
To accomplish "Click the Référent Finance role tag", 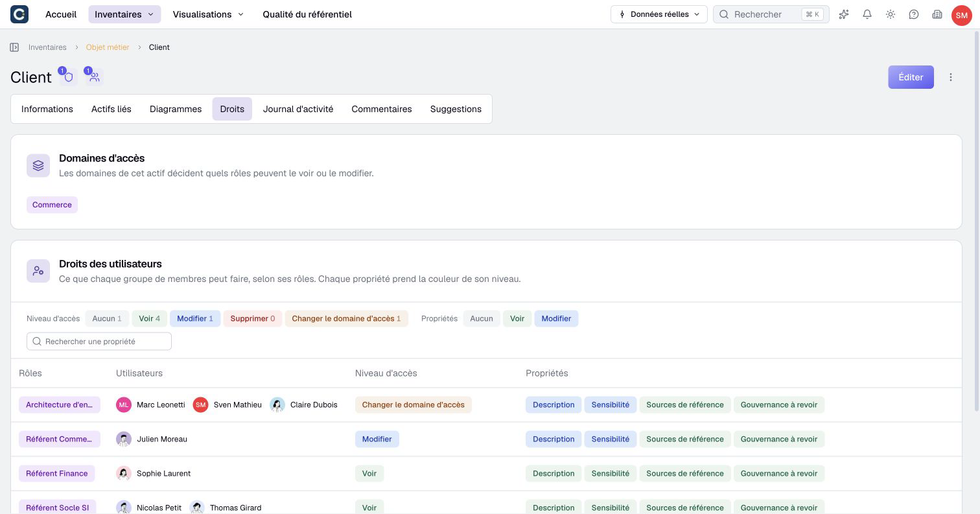I will click(x=57, y=473).
